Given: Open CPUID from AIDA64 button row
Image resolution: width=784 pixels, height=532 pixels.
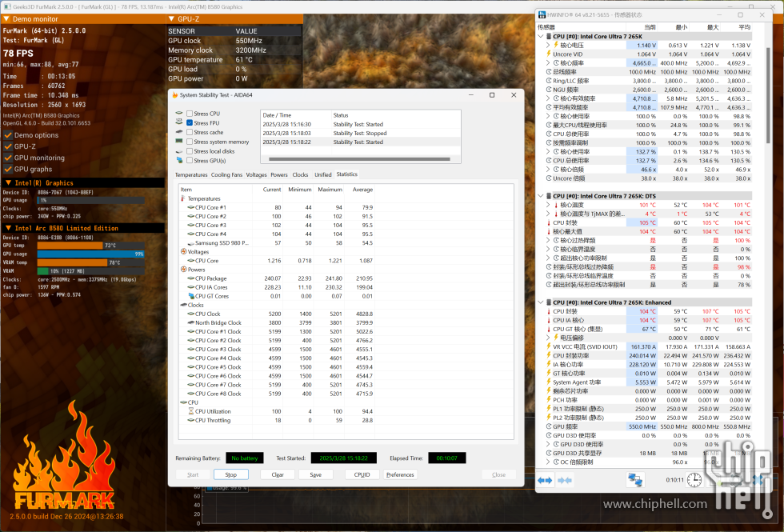Looking at the screenshot, I should click(362, 474).
